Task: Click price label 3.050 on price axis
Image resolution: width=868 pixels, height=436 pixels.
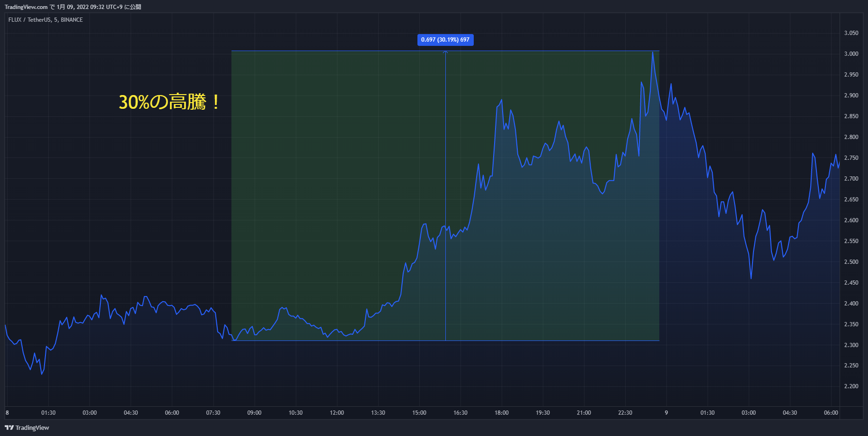Action: coord(851,33)
